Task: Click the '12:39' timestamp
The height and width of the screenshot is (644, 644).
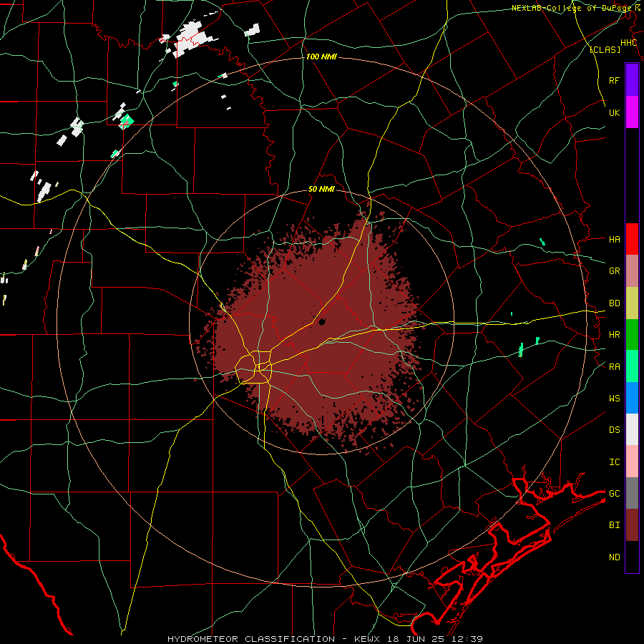Action: [x=469, y=639]
